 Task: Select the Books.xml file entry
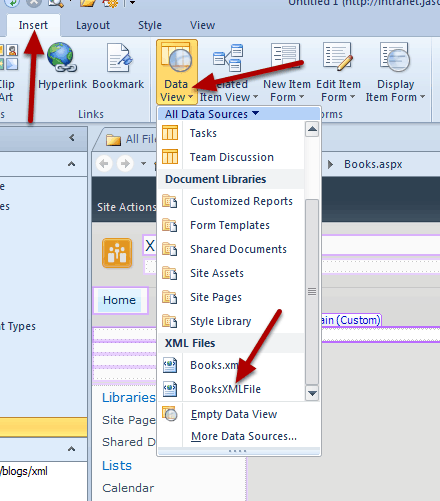231,365
